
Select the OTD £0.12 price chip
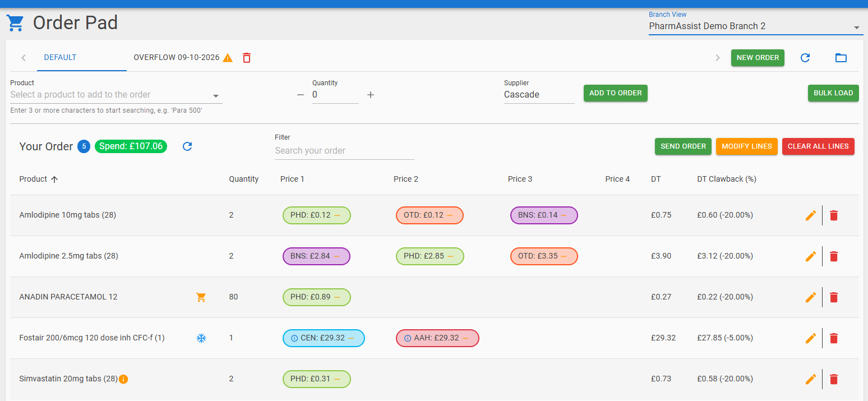[430, 215]
